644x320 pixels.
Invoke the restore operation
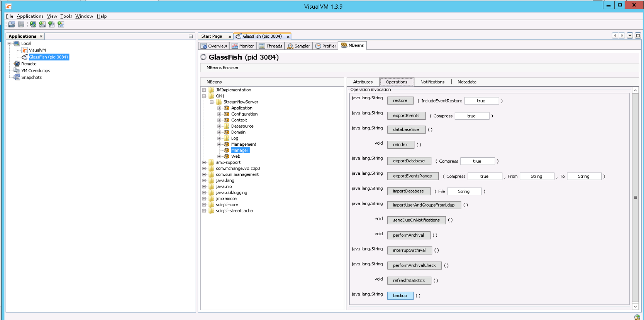tap(400, 101)
